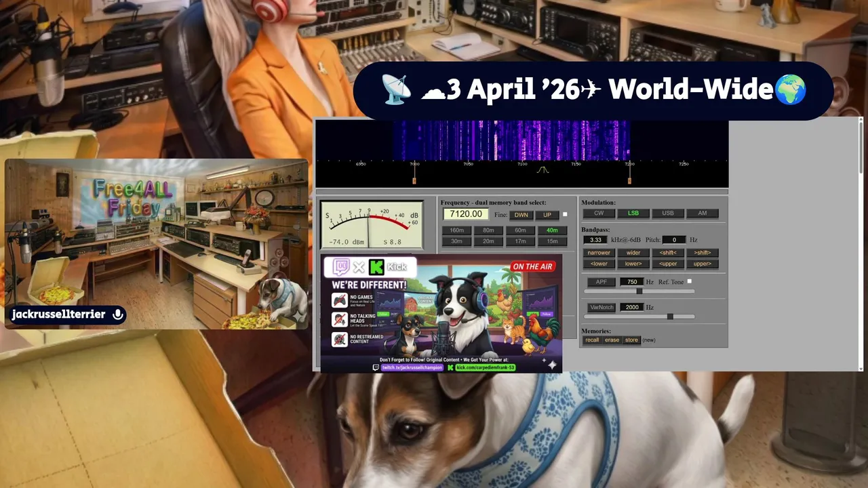The height and width of the screenshot is (488, 868).
Task: Click the VarNotch 2000 Hz field
Action: (631, 307)
